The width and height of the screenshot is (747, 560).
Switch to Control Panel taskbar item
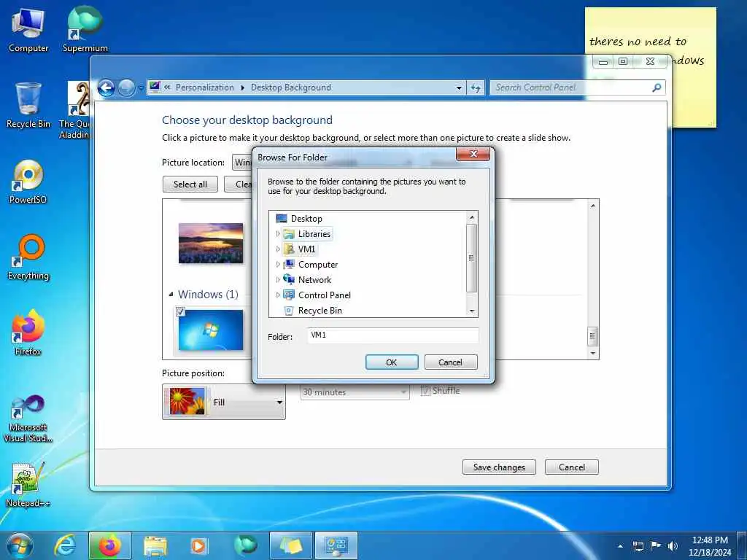coord(336,545)
